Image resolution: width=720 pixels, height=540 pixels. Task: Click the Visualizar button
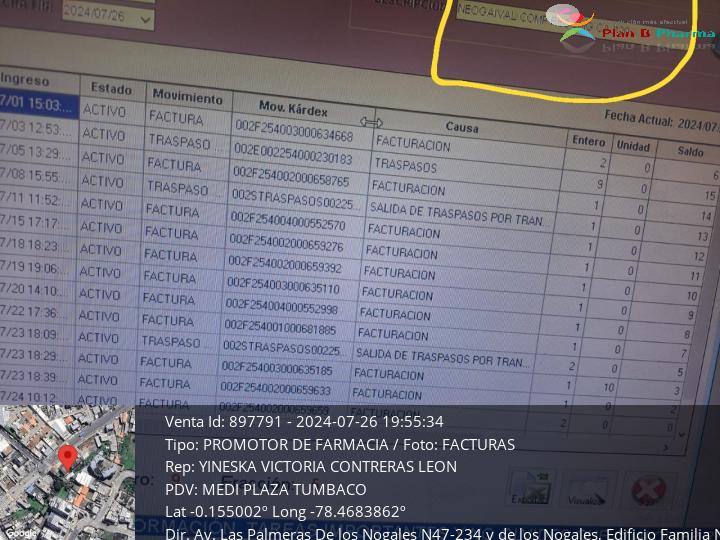[x=587, y=492]
